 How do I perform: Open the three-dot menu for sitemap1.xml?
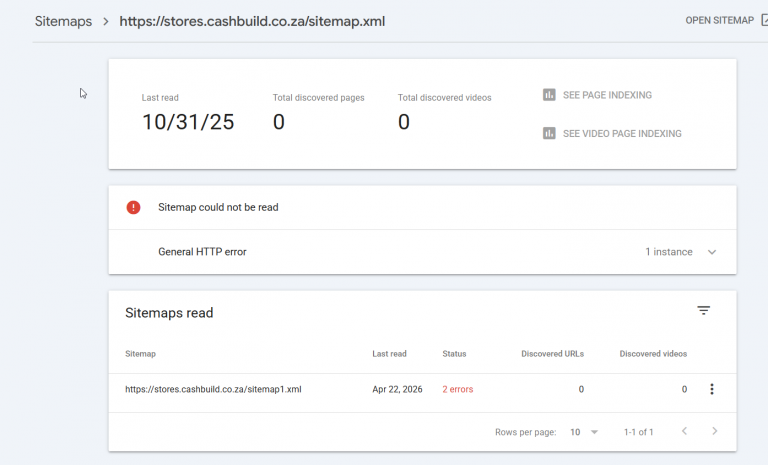(x=712, y=389)
